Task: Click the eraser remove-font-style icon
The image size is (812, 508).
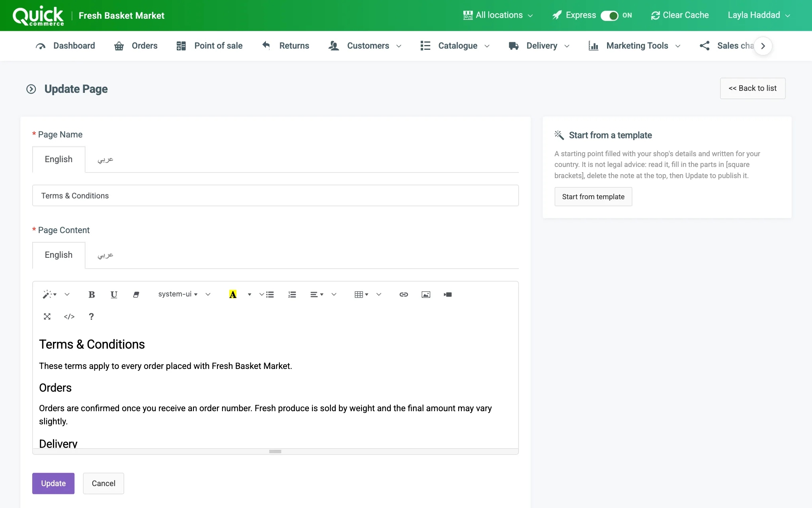Action: coord(136,294)
